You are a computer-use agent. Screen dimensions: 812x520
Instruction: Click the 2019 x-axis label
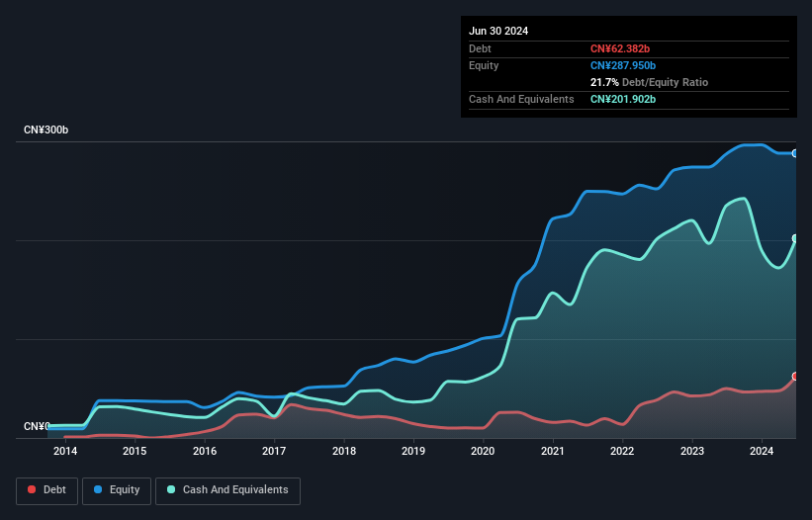(413, 451)
